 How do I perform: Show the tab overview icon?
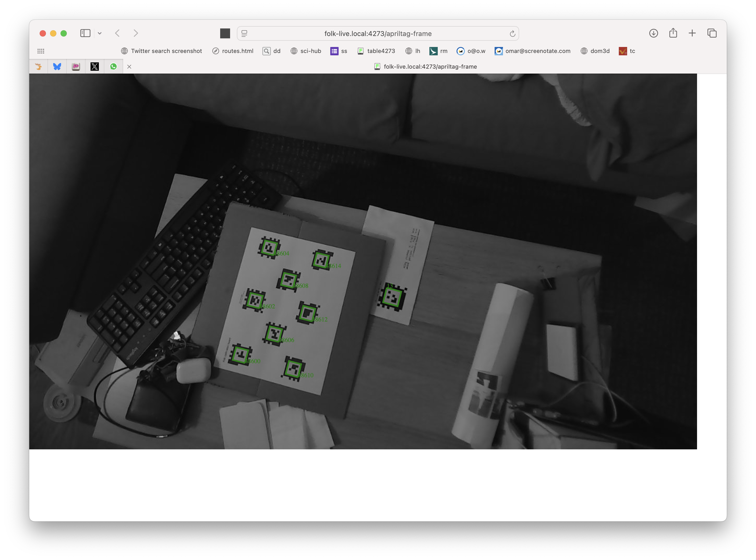tap(712, 33)
